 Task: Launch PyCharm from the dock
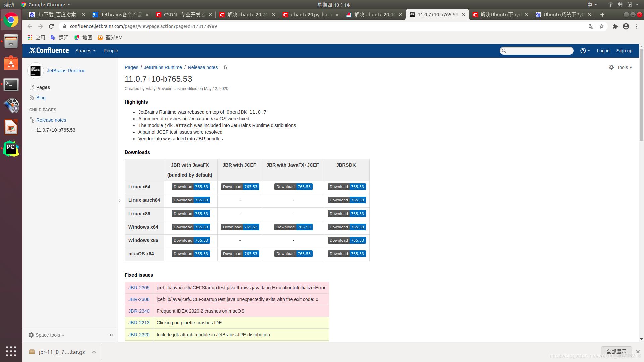point(11,148)
